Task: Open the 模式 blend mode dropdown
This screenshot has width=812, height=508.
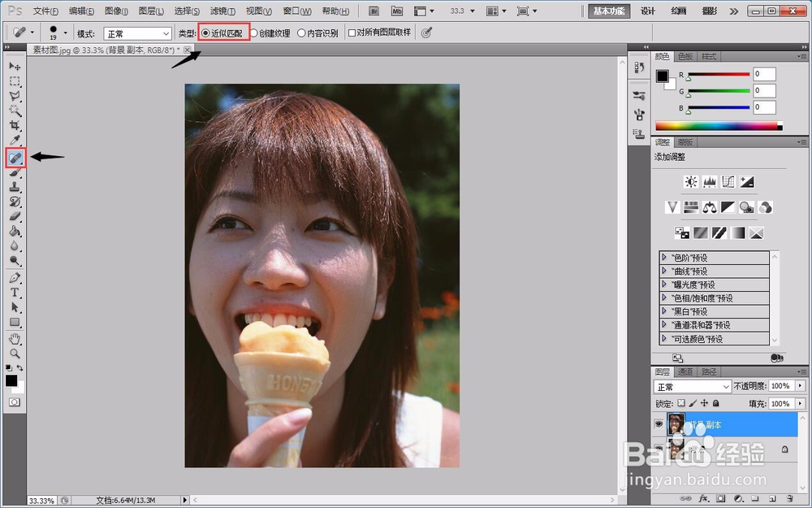Action: click(137, 33)
